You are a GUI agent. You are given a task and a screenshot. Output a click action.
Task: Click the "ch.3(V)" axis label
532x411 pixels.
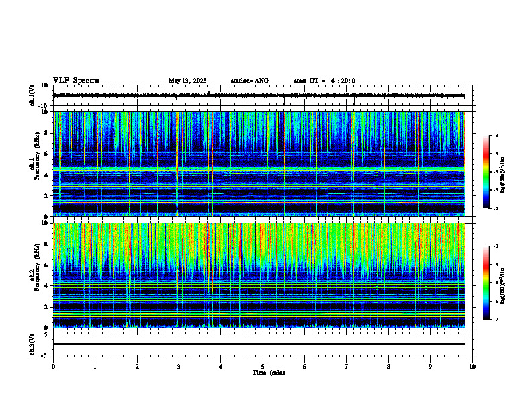32,345
